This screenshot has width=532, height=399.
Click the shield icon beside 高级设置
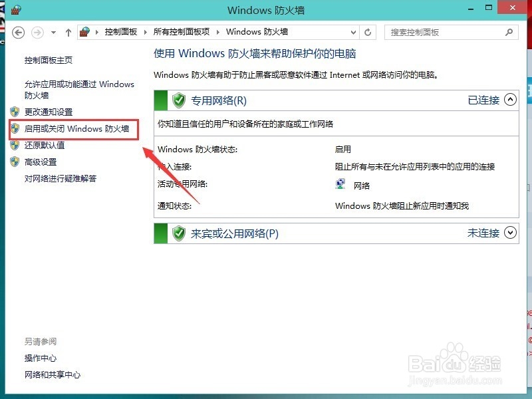click(13, 162)
